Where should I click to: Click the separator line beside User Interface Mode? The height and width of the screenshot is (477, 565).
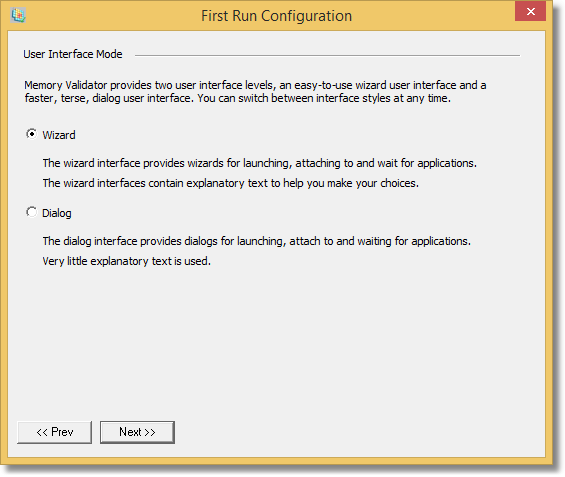[327, 55]
